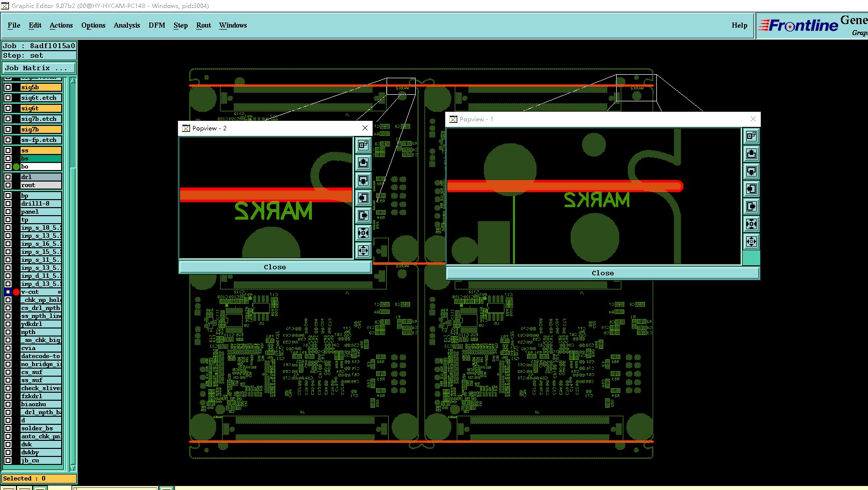Toggle the rout layer checkbox

[x=8, y=185]
